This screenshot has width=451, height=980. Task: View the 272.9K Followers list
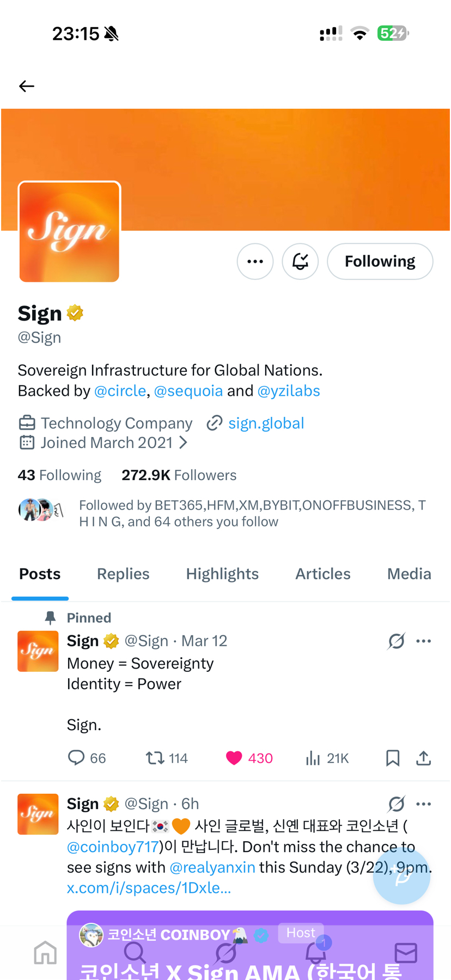179,475
